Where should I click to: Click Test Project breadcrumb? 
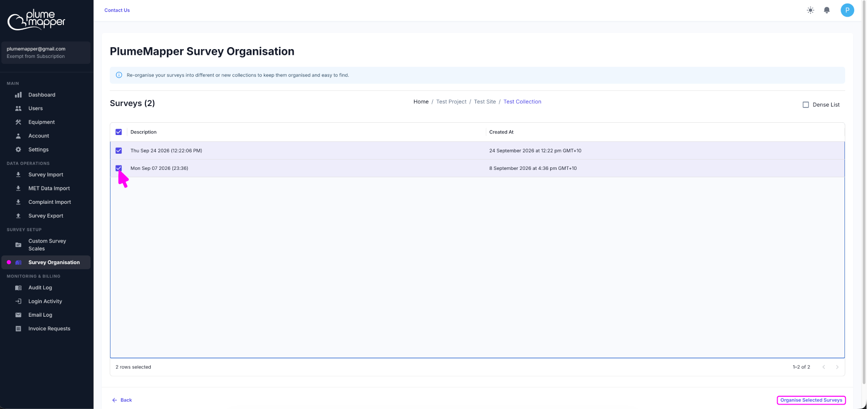451,102
